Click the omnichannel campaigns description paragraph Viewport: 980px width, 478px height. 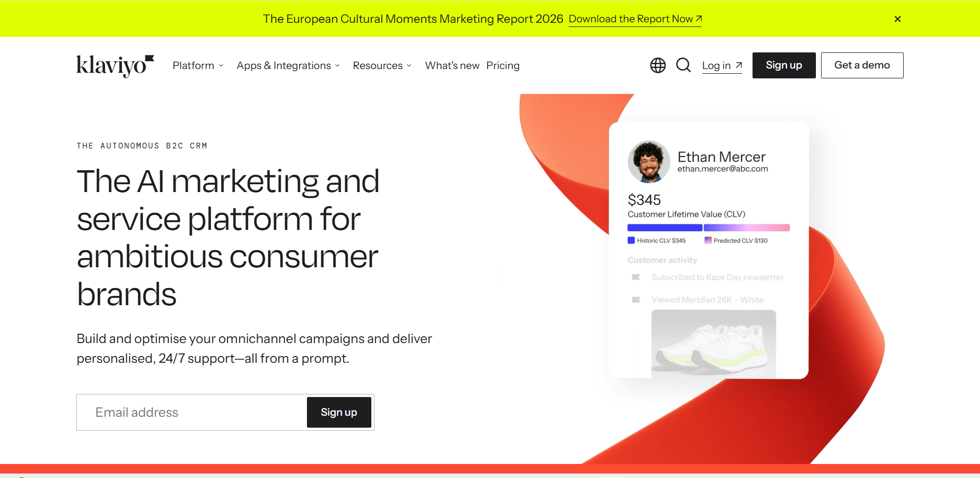(254, 348)
